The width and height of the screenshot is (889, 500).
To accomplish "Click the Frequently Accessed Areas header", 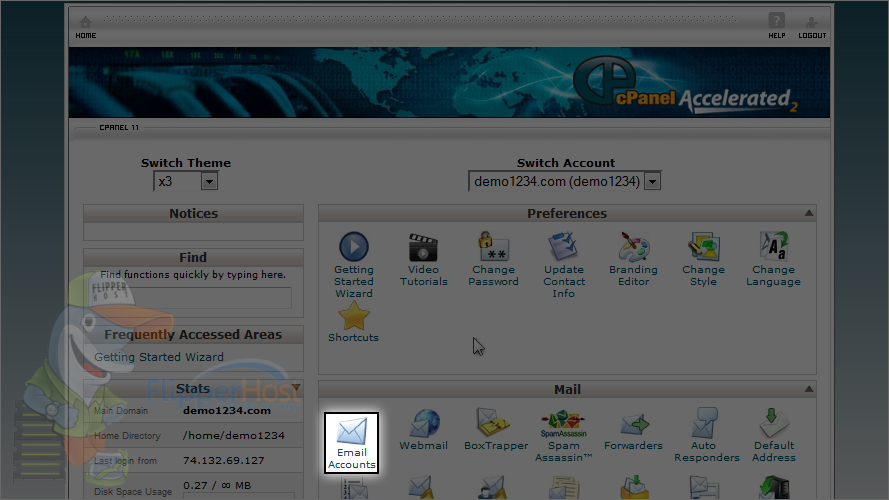I will pyautogui.click(x=193, y=334).
